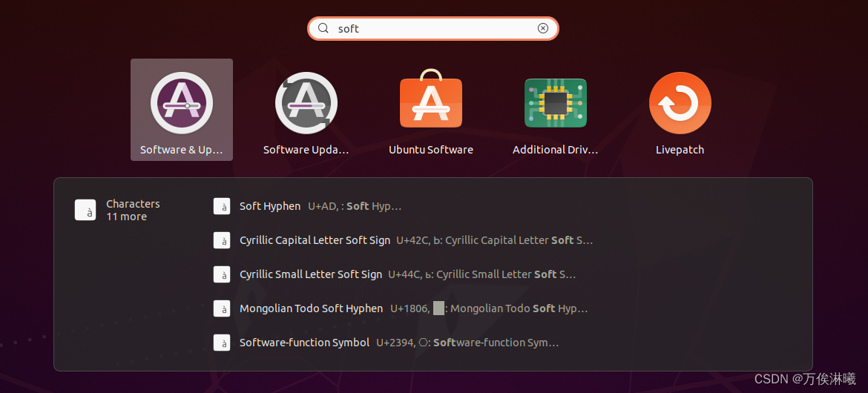
Task: Click the 'U+42C' code description text
Action: (x=494, y=241)
